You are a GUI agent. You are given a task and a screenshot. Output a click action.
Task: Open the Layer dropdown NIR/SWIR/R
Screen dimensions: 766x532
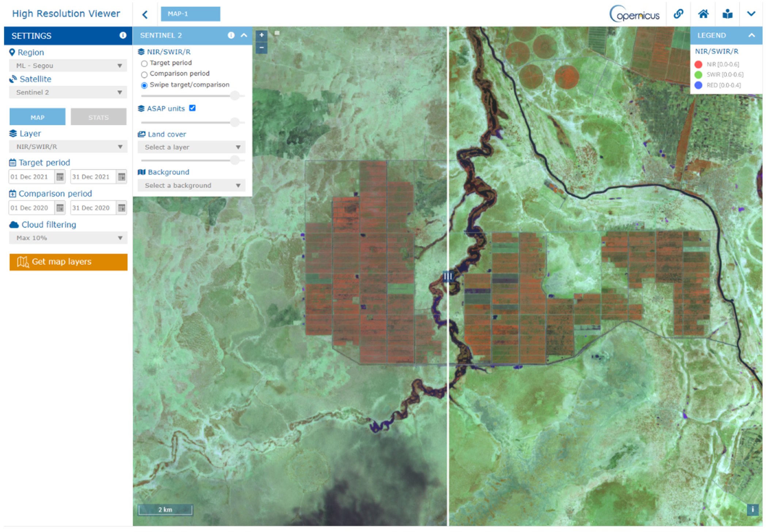68,147
